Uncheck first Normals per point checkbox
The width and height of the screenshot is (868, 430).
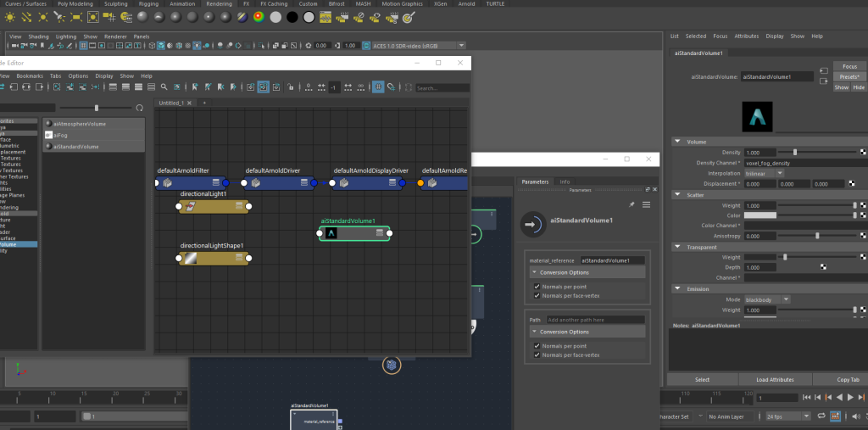(537, 287)
